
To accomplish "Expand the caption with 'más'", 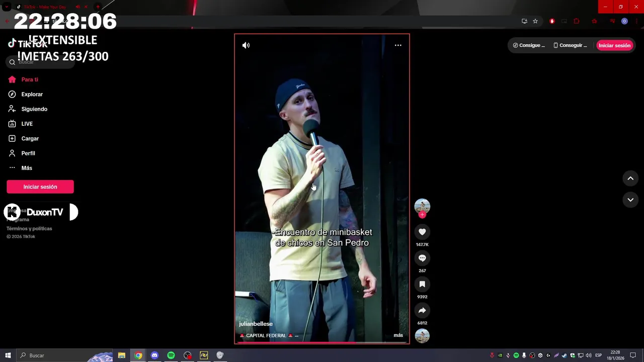I will [x=398, y=335].
